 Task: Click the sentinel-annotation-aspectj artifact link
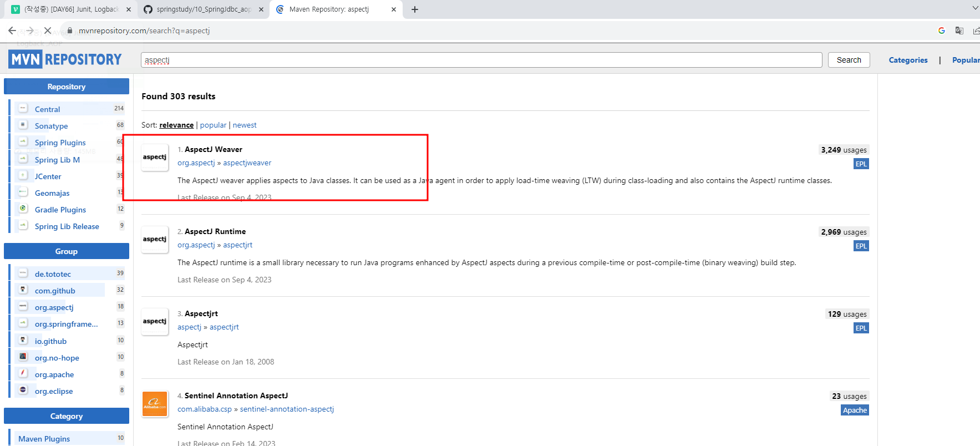tap(287, 409)
